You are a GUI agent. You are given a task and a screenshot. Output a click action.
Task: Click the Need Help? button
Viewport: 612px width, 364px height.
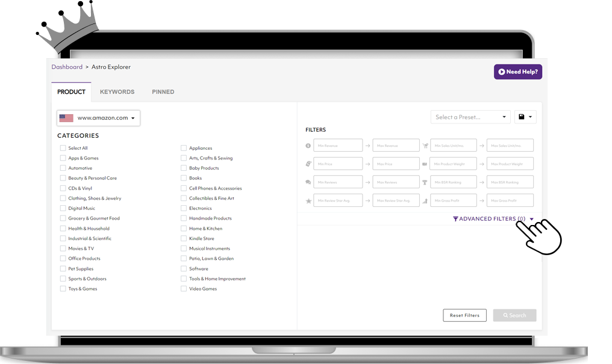[518, 72]
